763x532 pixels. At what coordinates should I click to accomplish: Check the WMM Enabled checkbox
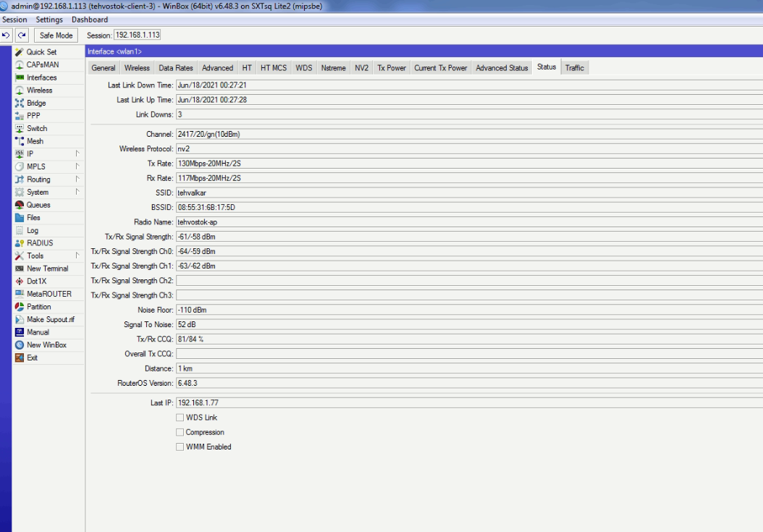coord(180,447)
